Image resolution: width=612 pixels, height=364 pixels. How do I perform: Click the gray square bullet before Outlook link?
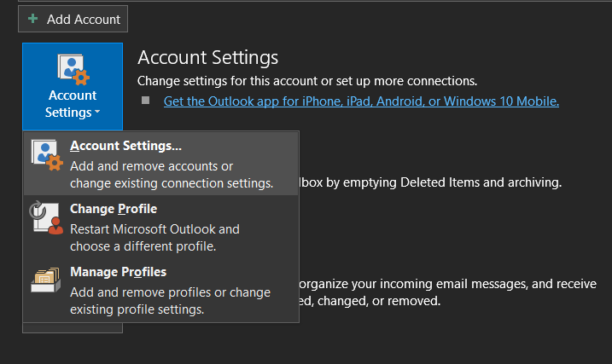(x=146, y=101)
